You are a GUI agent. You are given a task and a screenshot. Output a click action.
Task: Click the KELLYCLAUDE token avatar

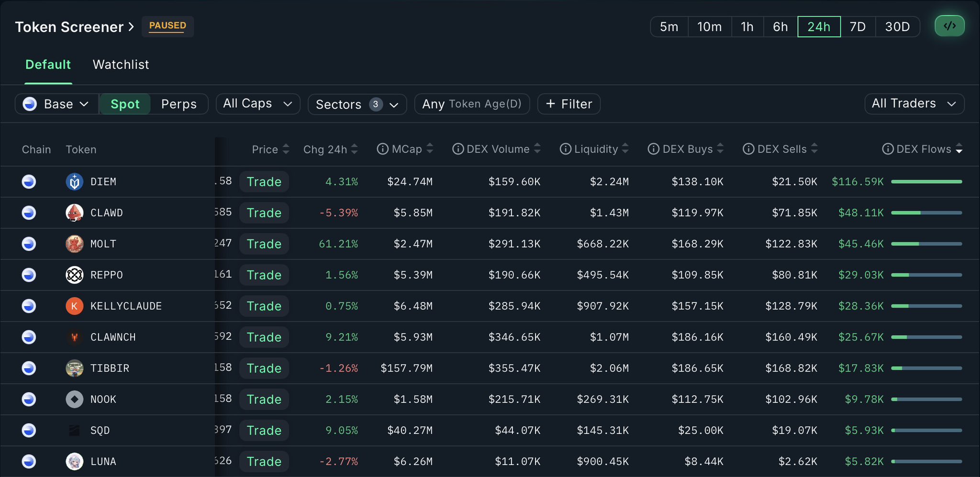[74, 306]
